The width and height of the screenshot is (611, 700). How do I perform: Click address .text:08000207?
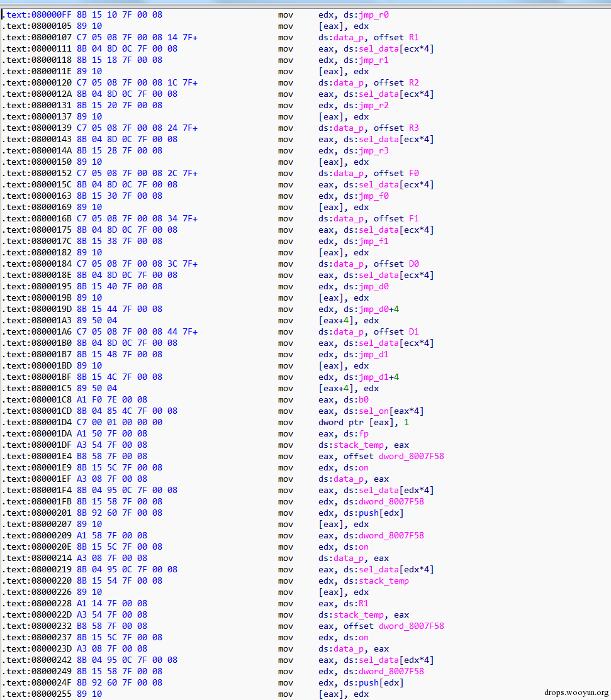pyautogui.click(x=36, y=525)
